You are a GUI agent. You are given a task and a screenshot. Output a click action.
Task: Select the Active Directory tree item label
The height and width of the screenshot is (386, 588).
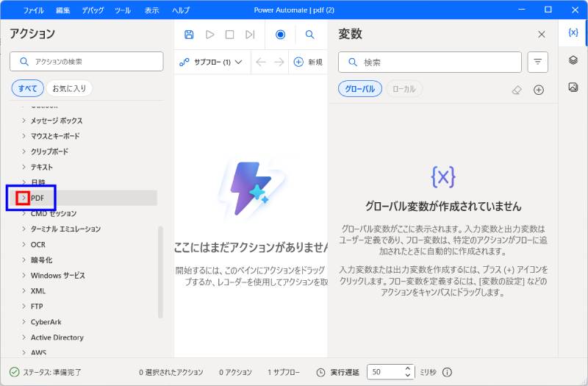(57, 337)
